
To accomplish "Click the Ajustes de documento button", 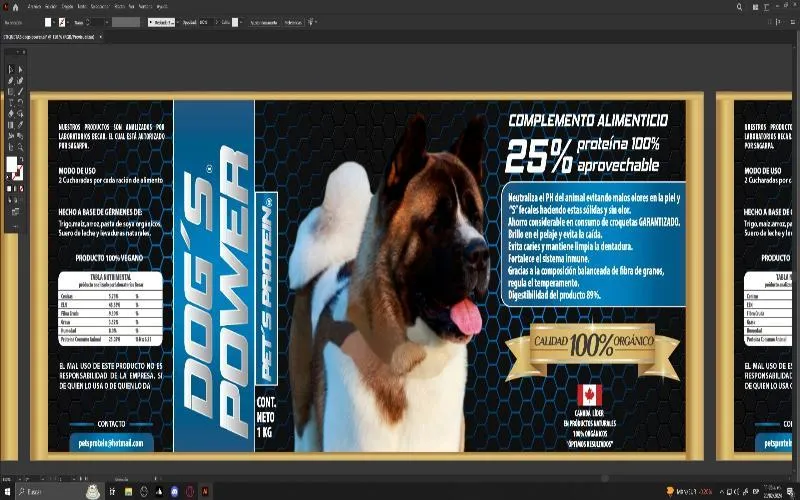I will point(263,22).
